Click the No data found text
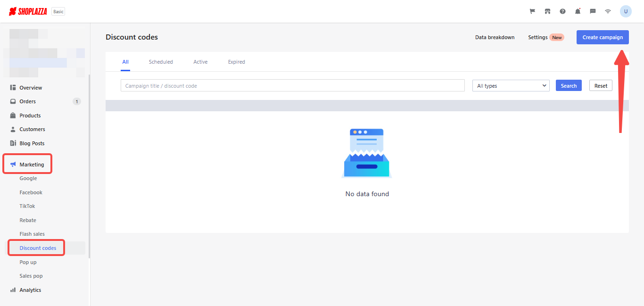644x306 pixels. [x=367, y=194]
